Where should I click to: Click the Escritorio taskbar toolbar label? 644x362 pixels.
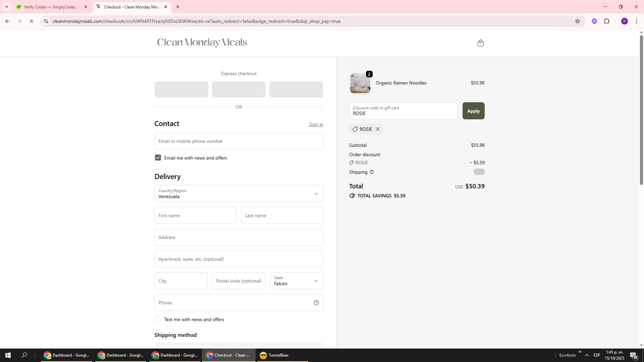point(568,355)
